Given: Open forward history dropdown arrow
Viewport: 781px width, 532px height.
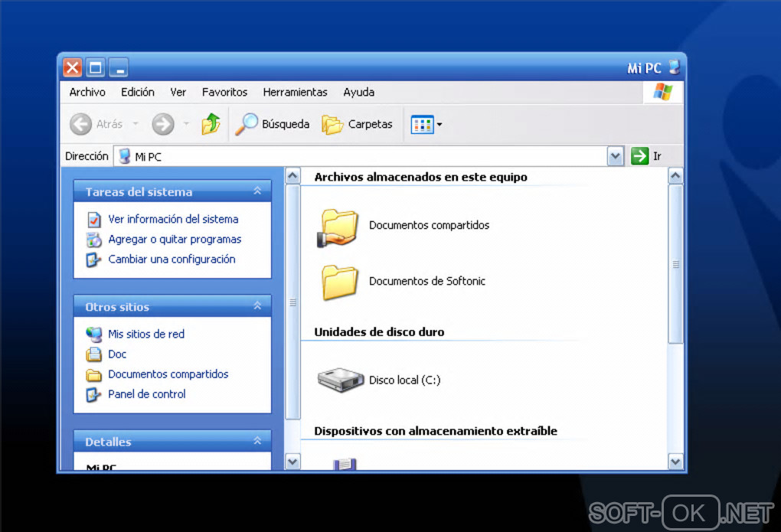Looking at the screenshot, I should pyautogui.click(x=186, y=123).
